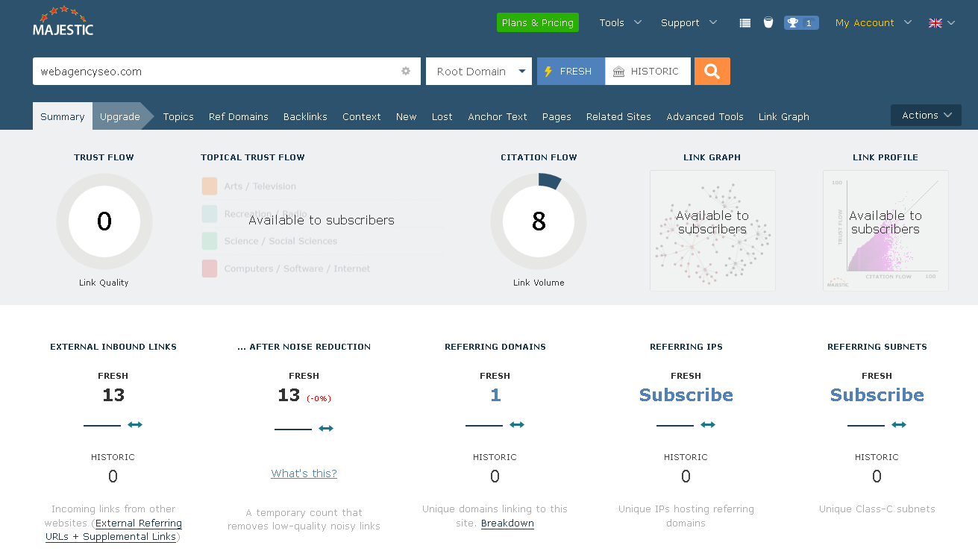Open the Pages tab
978x560 pixels.
click(557, 116)
